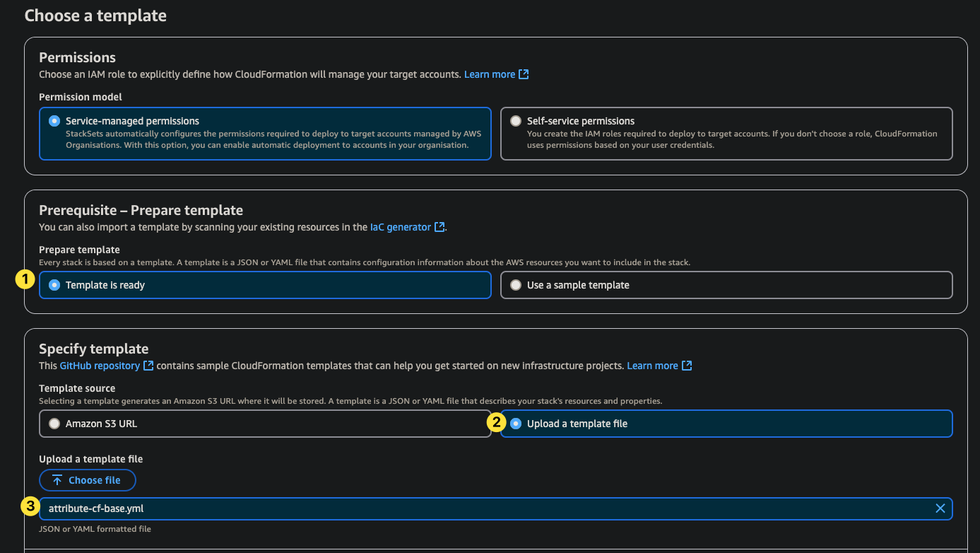Click the Template source label
980x553 pixels.
pyautogui.click(x=77, y=388)
